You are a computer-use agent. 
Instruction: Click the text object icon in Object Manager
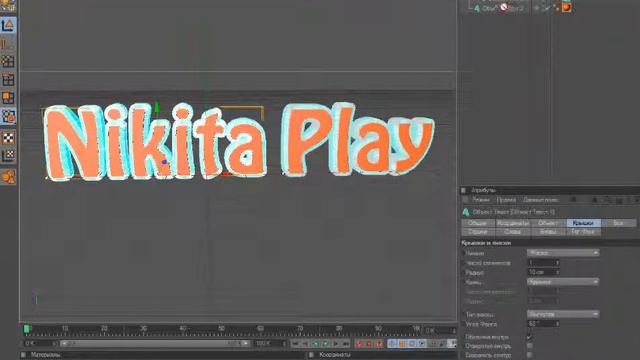[477, 8]
